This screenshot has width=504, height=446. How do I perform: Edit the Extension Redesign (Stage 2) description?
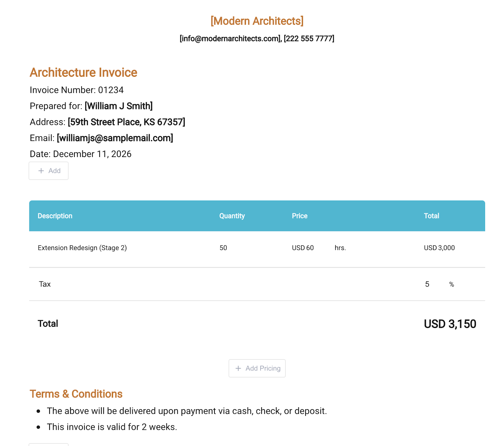point(82,248)
